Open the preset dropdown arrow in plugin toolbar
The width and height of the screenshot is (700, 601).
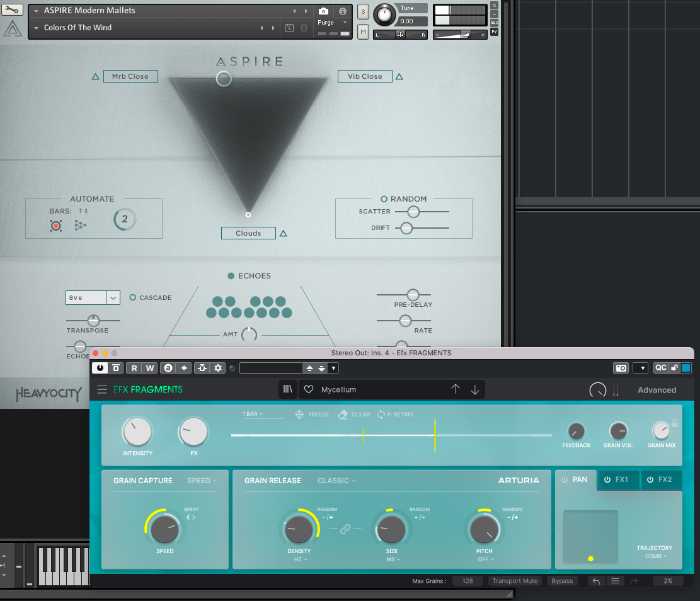point(333,368)
